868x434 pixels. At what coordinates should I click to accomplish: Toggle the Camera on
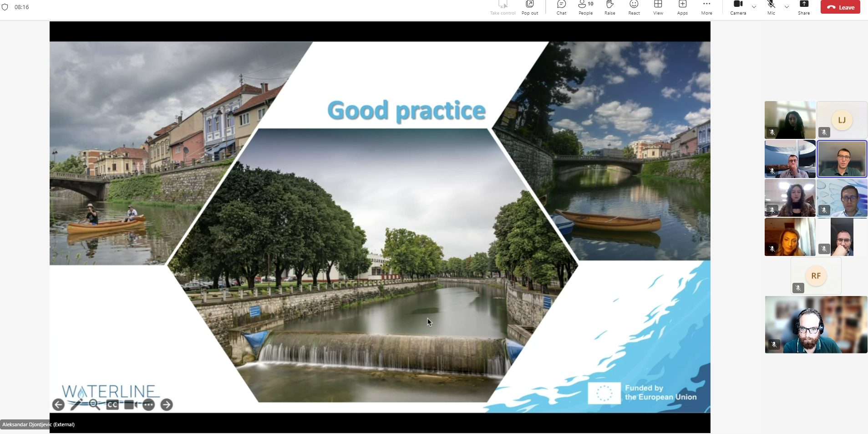738,8
